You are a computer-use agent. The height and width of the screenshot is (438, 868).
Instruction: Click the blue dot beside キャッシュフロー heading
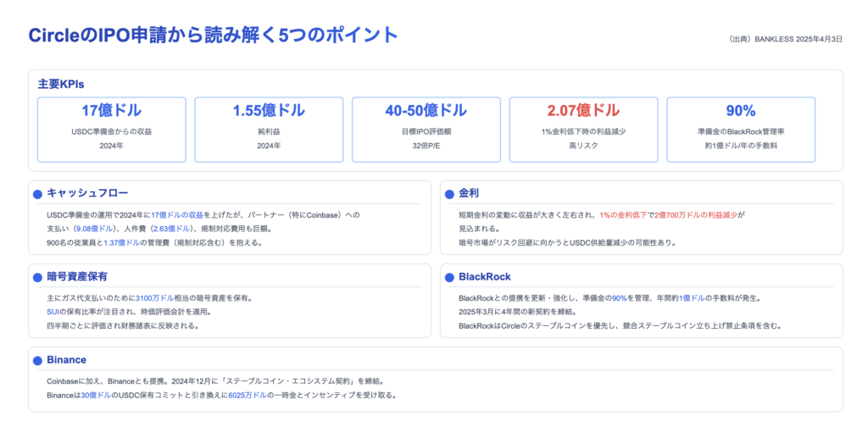37,194
